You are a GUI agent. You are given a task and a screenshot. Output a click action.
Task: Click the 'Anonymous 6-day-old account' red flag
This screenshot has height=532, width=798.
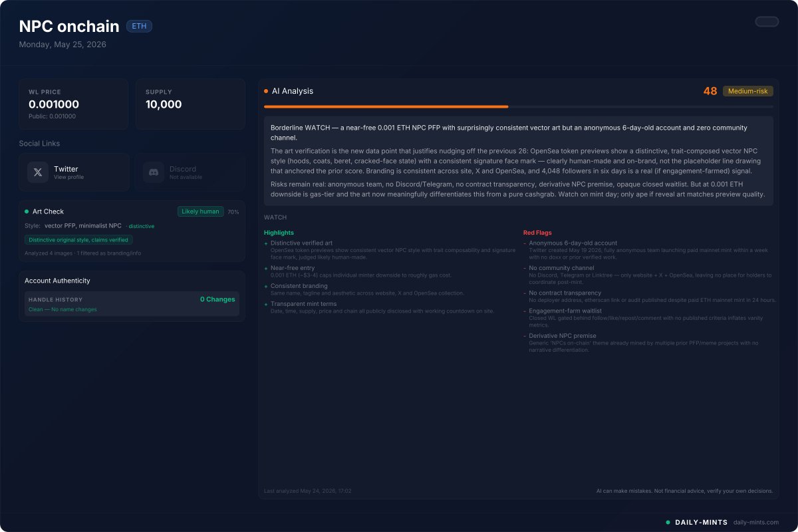(x=573, y=243)
